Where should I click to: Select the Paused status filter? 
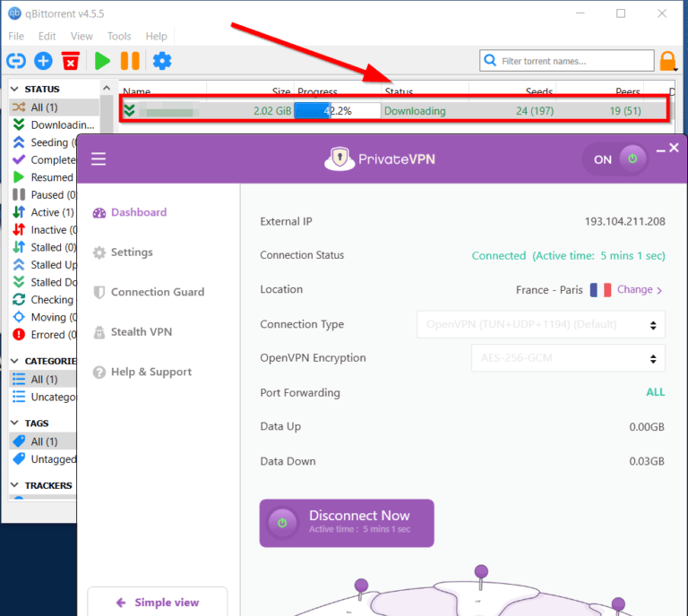(x=43, y=194)
